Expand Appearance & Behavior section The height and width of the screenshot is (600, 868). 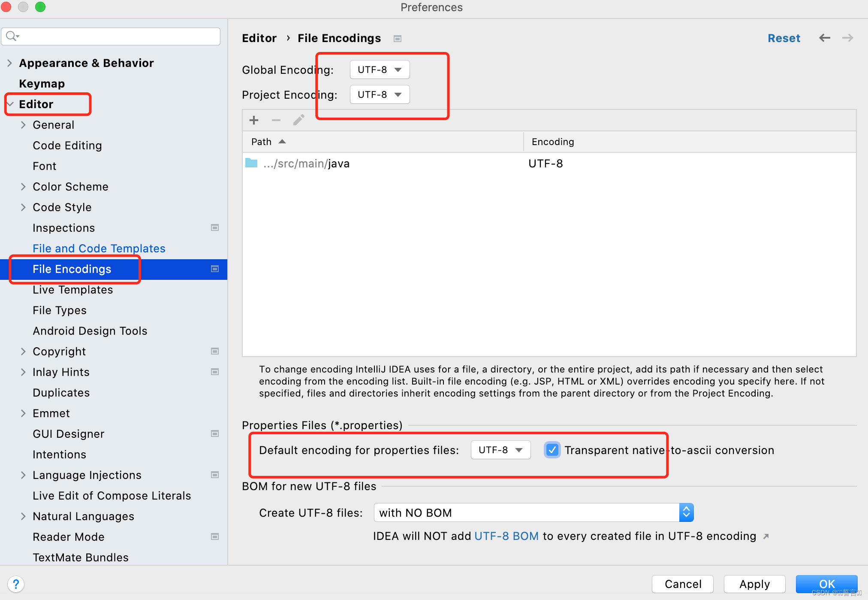point(9,63)
